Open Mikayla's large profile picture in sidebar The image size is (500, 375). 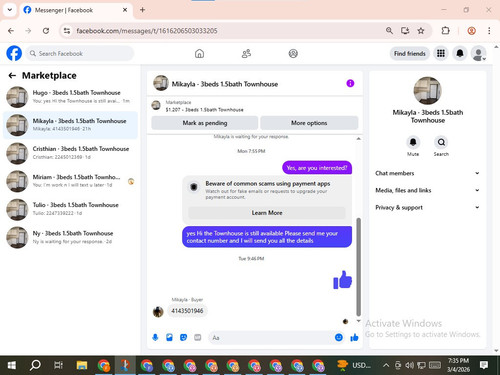427,90
